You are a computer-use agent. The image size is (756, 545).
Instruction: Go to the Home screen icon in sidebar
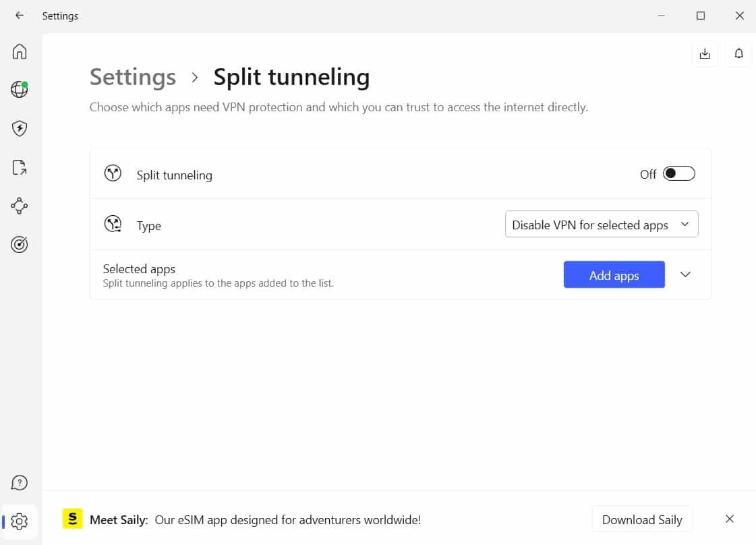click(20, 51)
